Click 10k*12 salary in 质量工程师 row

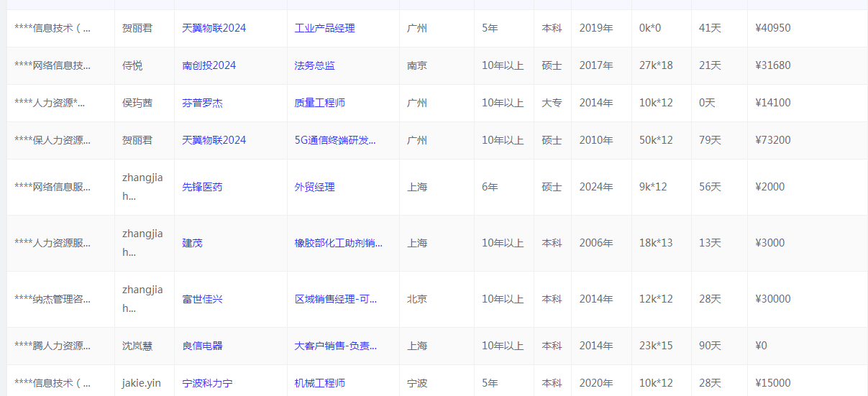[656, 103]
